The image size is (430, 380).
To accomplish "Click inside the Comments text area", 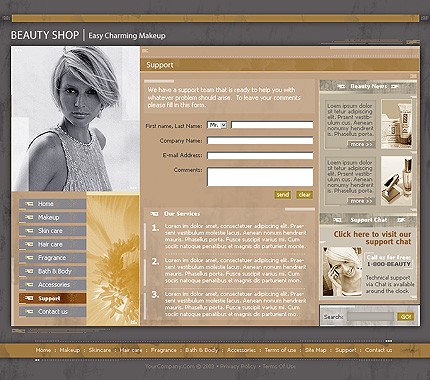I will tap(260, 177).
